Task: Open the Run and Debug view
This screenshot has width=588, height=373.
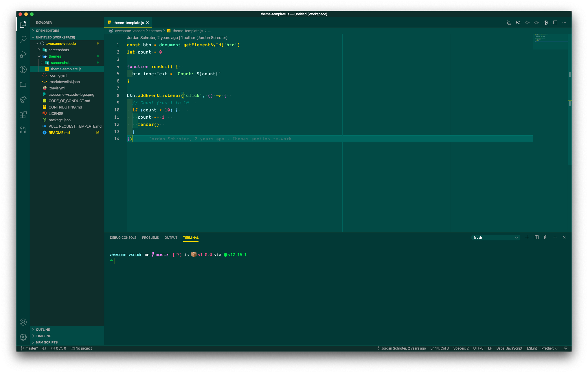Action: pyautogui.click(x=23, y=54)
